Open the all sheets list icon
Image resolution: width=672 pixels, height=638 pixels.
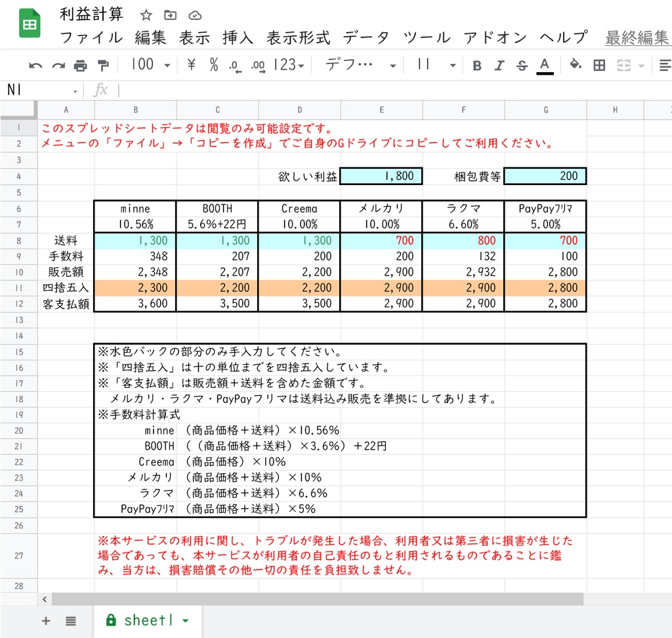71,620
